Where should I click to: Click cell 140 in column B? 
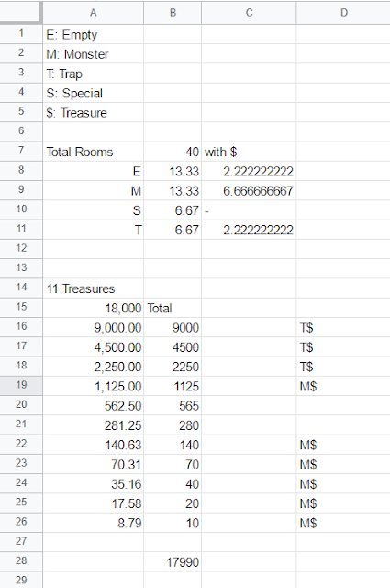pyautogui.click(x=173, y=445)
